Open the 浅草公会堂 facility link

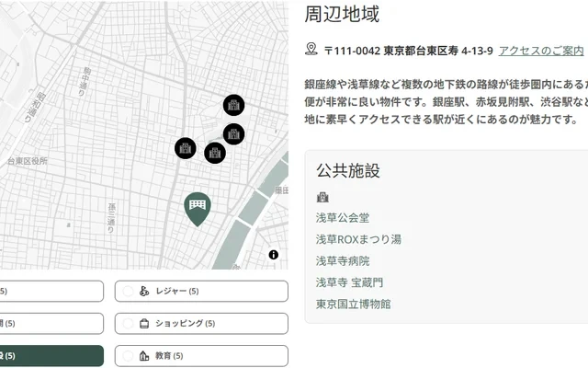coord(343,218)
